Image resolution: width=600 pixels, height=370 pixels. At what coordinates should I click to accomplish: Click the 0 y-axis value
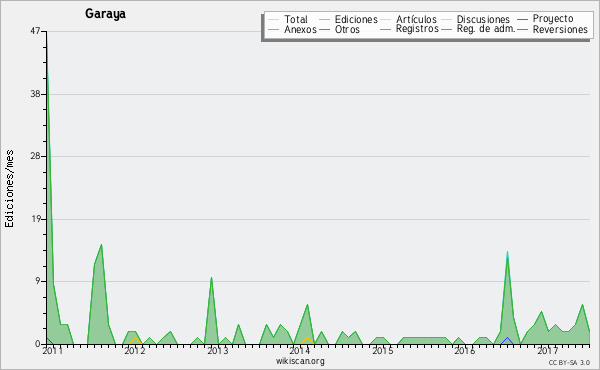tap(38, 344)
